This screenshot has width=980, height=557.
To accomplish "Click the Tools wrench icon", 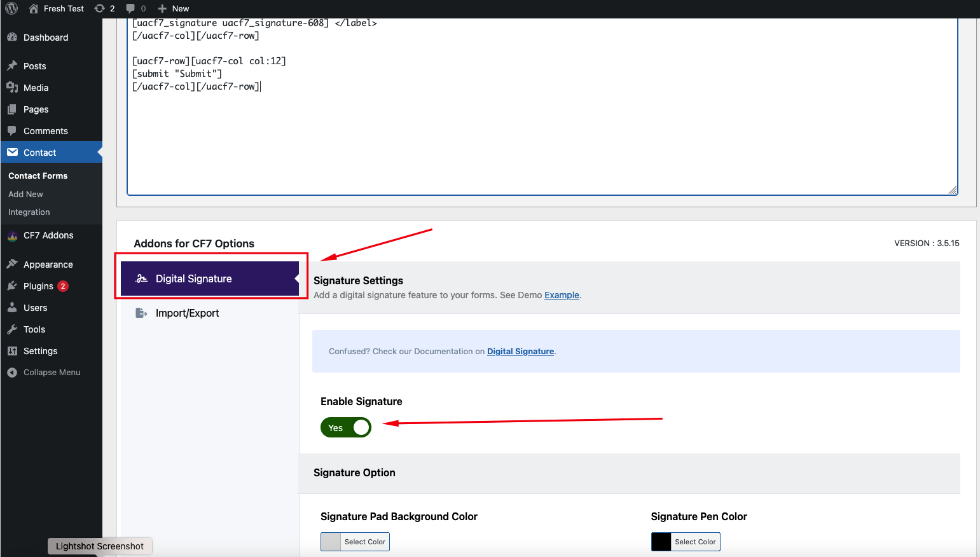I will (x=12, y=329).
